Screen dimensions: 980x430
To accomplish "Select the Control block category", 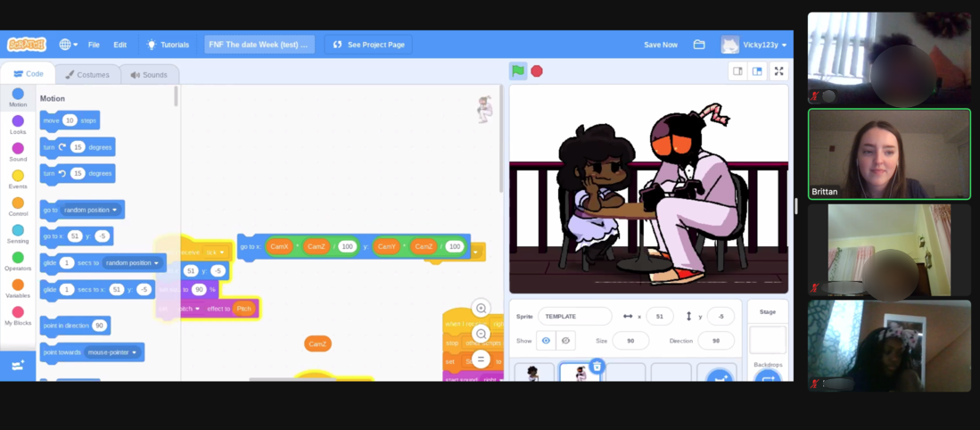I will click(x=18, y=207).
